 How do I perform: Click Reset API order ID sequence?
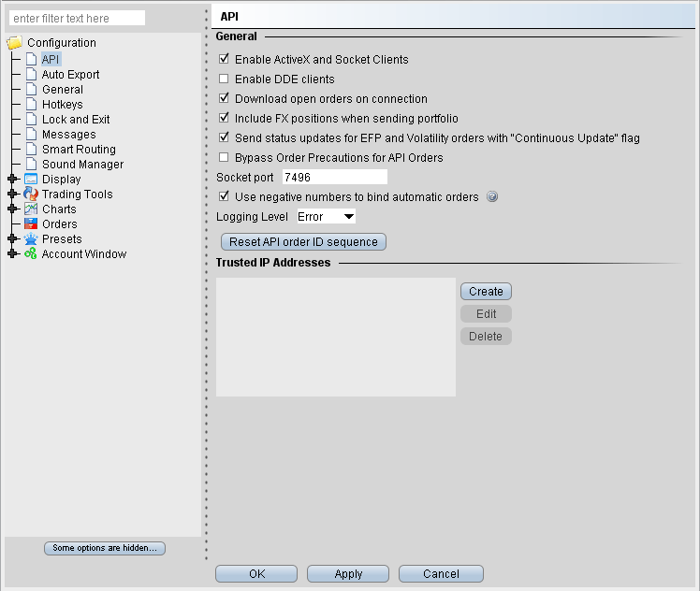[303, 242]
